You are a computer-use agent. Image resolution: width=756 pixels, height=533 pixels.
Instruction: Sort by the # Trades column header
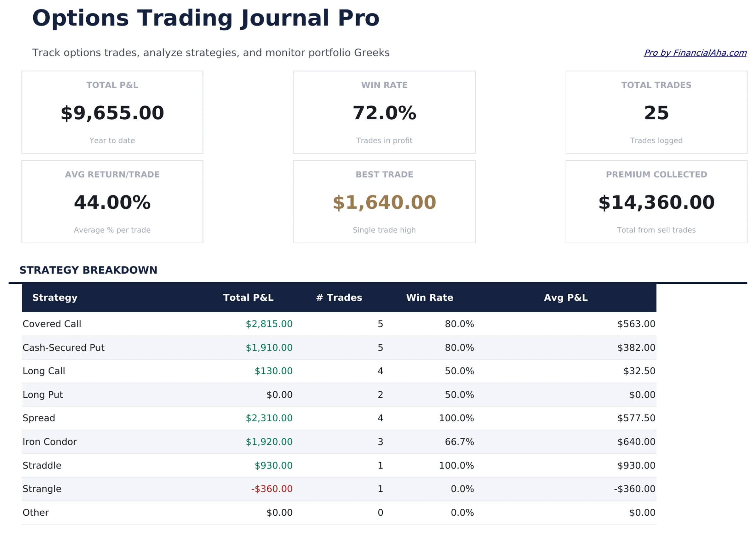[339, 297]
